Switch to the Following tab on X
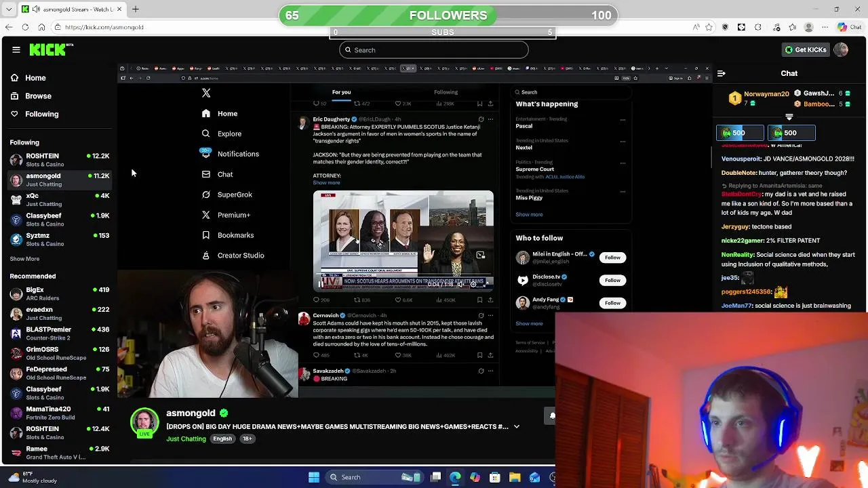 click(x=446, y=93)
